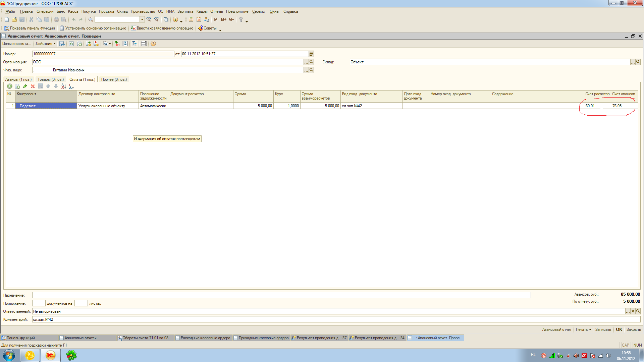Click the search magnifier toolbar icon
The height and width of the screenshot is (362, 644).
91,19
